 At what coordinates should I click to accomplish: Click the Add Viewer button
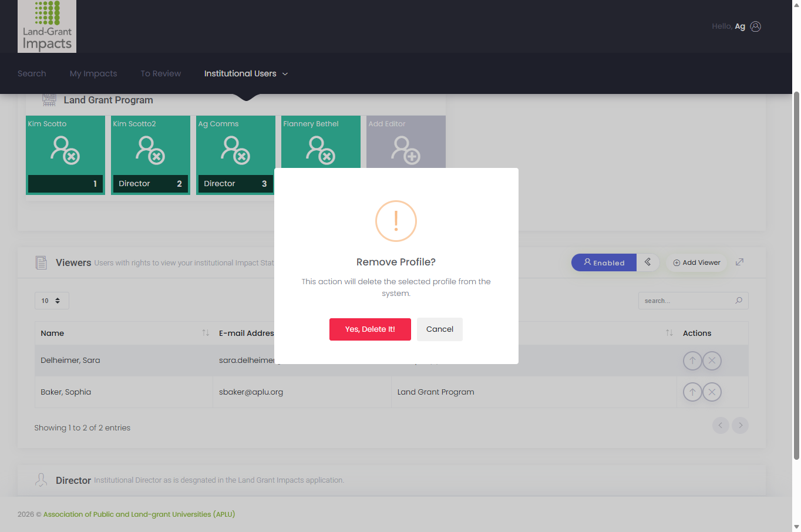pyautogui.click(x=696, y=262)
